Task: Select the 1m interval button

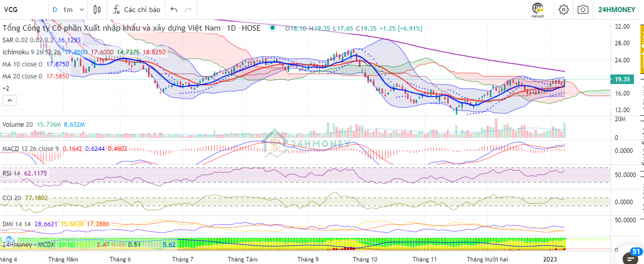Action: [x=68, y=10]
